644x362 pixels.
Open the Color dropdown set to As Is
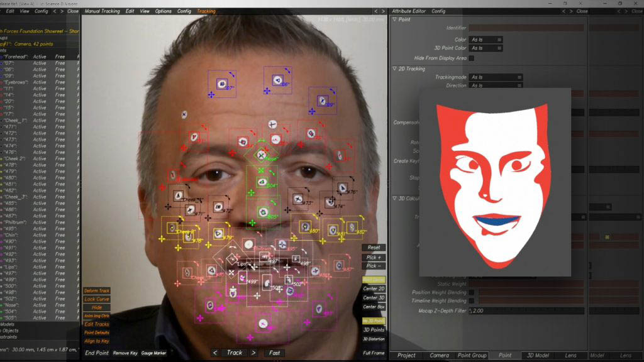(x=486, y=40)
